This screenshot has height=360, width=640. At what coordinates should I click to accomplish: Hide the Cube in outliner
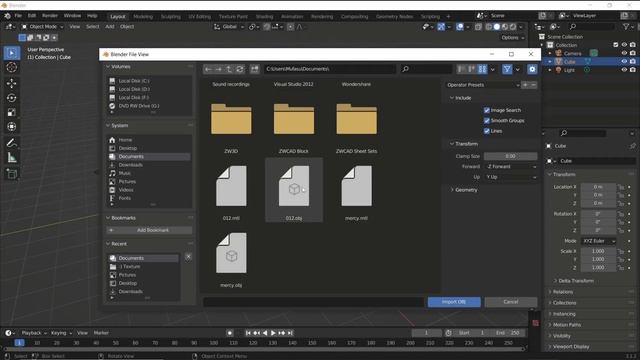(x=624, y=62)
